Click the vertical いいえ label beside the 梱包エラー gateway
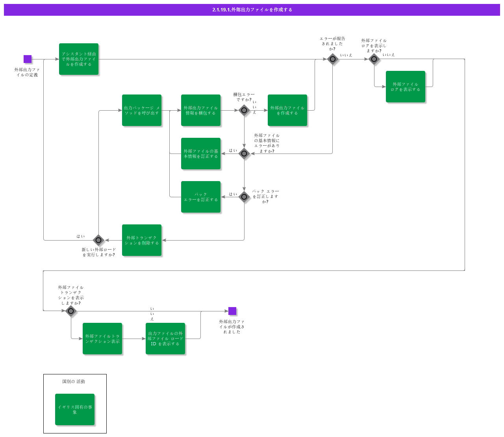 point(254,107)
